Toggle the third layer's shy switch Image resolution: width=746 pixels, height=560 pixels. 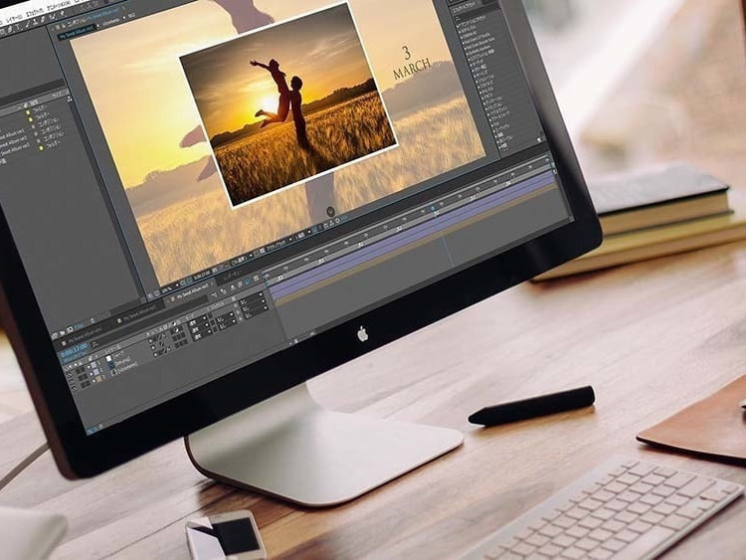(155, 355)
